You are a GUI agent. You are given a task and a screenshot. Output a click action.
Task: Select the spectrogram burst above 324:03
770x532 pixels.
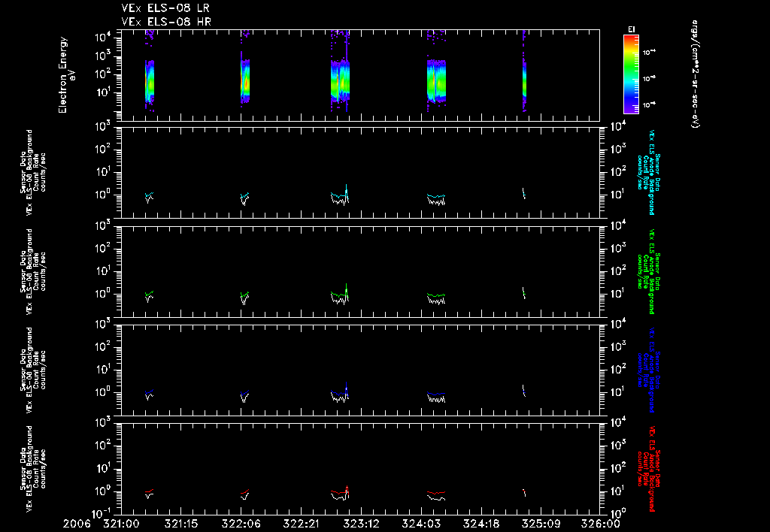point(436,80)
